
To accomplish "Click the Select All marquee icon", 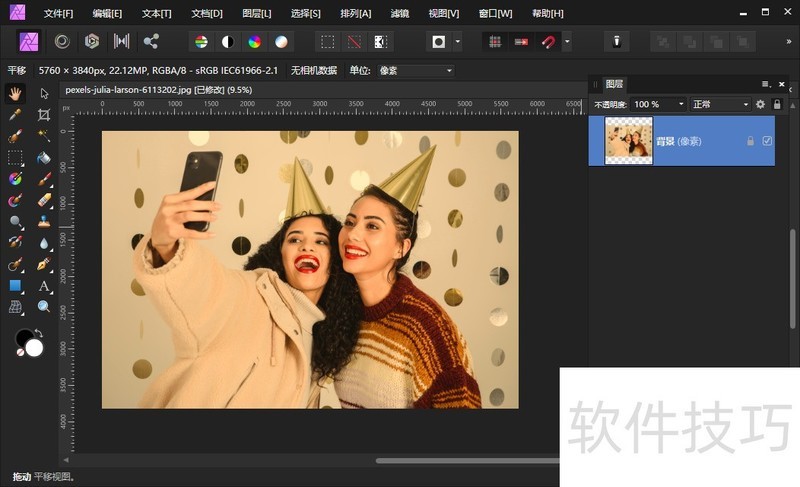I will click(328, 42).
